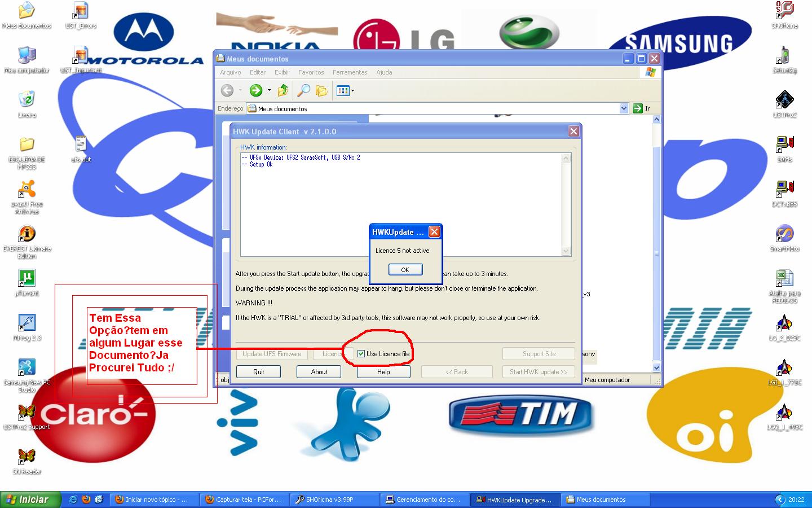Image resolution: width=812 pixels, height=508 pixels.
Task: Select the SHOficina desktop icon
Action: click(x=784, y=15)
